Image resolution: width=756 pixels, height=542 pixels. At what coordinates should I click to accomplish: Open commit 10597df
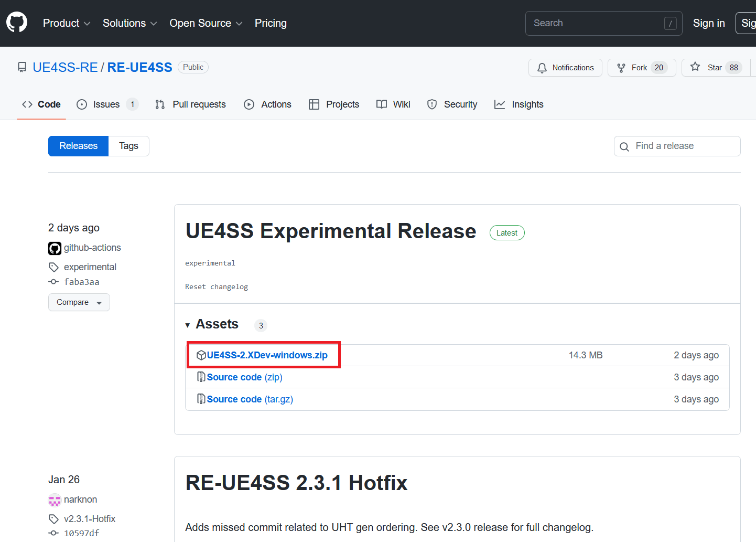click(81, 533)
